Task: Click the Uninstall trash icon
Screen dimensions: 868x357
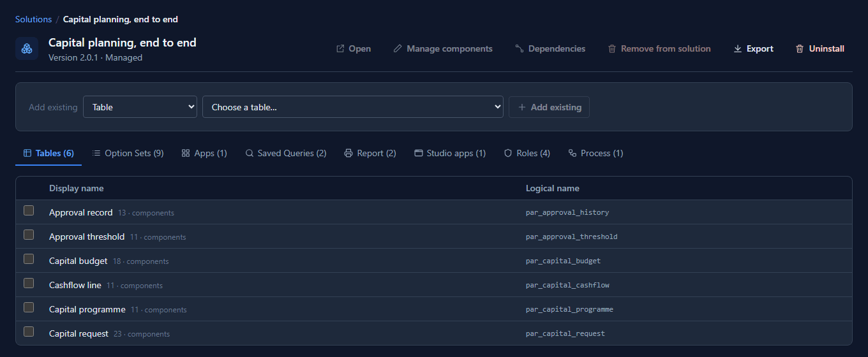Action: (x=800, y=48)
